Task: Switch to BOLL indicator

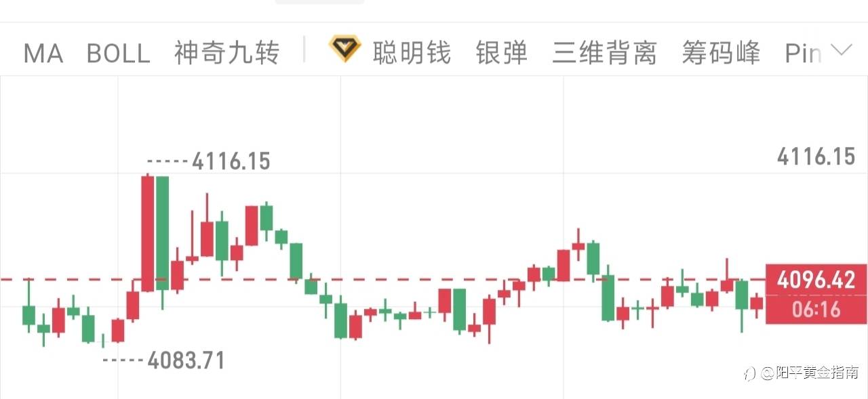Action: (x=118, y=53)
